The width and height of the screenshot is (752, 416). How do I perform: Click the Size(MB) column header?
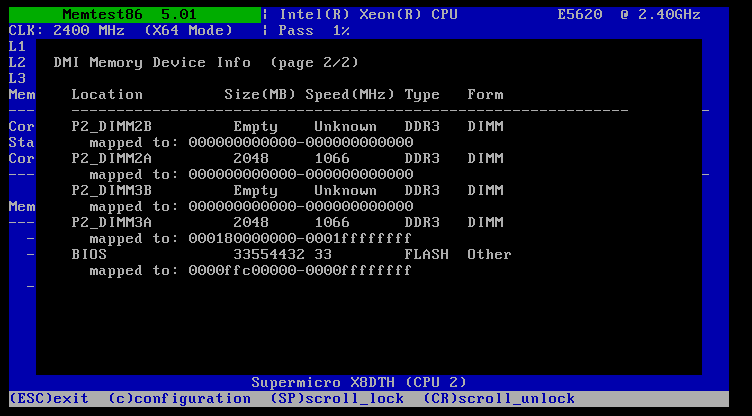(x=260, y=95)
